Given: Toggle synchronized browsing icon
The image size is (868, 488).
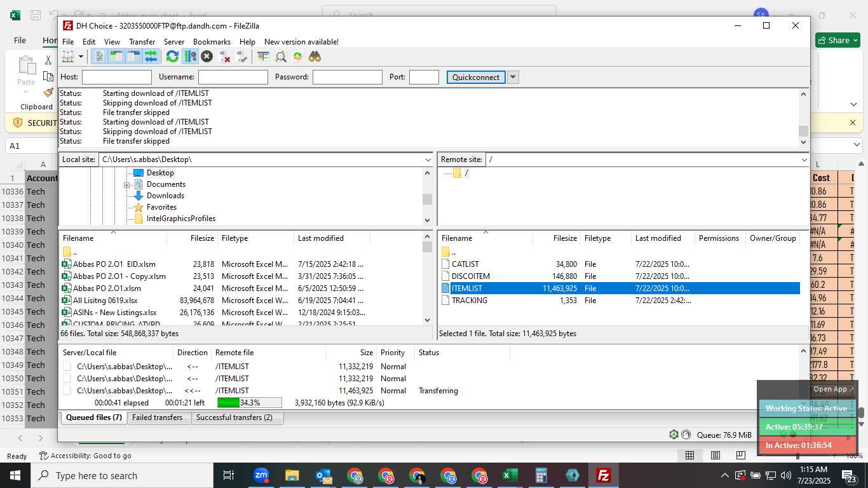Looking at the screenshot, I should (298, 57).
